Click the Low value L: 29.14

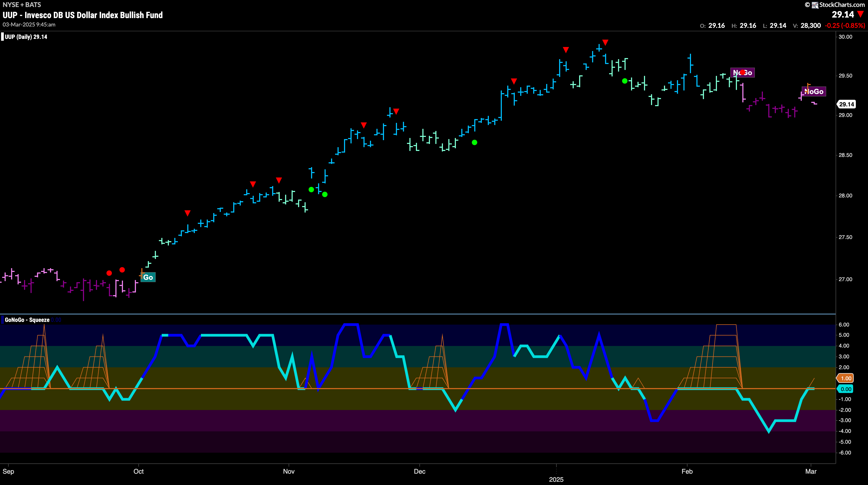774,26
